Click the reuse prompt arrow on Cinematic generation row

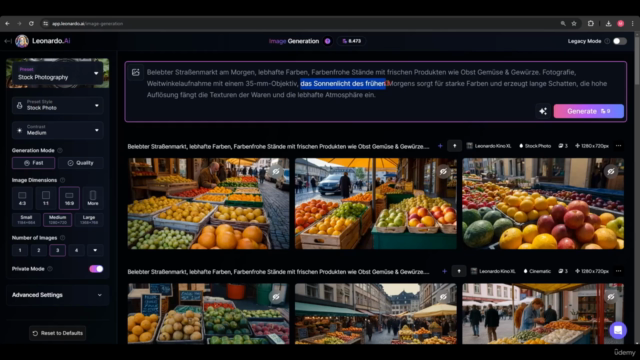coord(459,271)
